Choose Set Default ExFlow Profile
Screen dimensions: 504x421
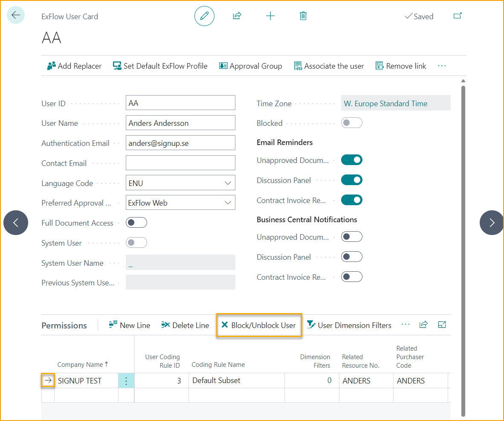(x=160, y=66)
